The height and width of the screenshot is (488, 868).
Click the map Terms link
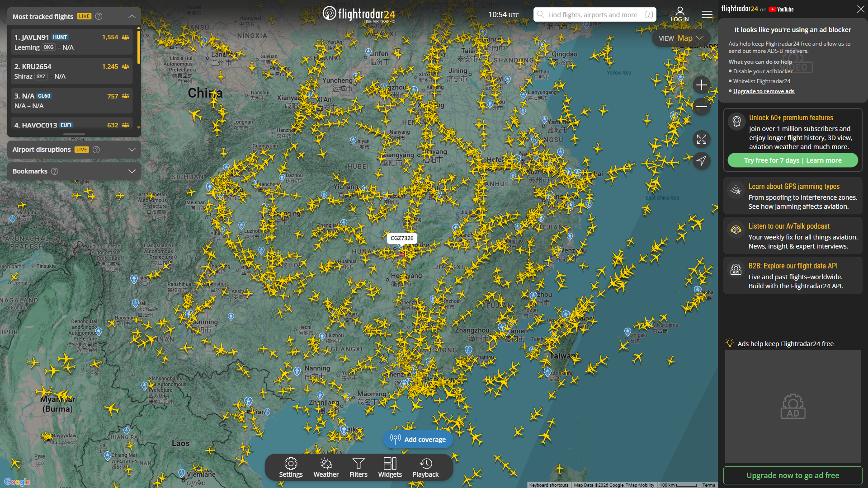pyautogui.click(x=708, y=485)
